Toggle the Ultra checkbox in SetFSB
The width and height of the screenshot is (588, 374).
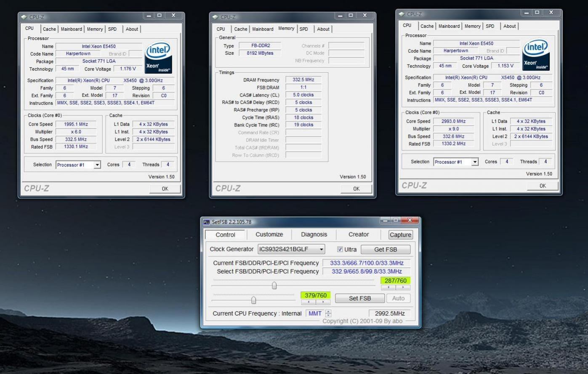340,249
